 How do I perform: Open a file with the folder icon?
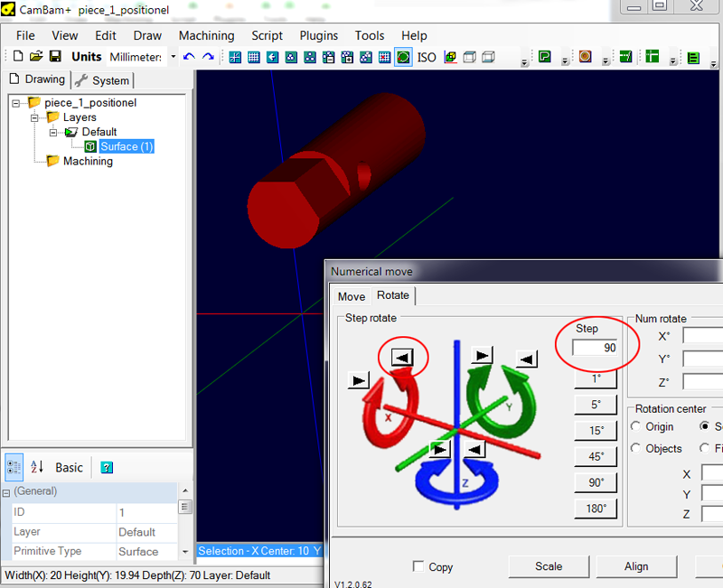click(x=36, y=56)
